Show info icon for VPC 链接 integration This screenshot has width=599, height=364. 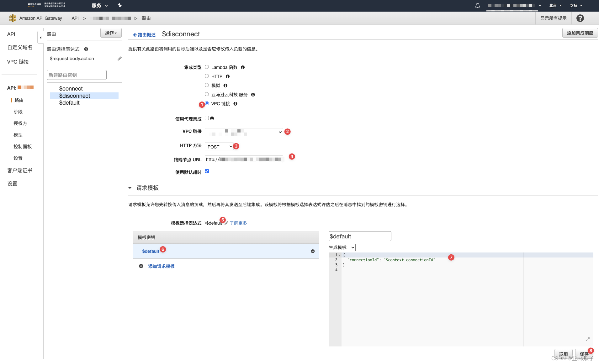pyautogui.click(x=236, y=104)
